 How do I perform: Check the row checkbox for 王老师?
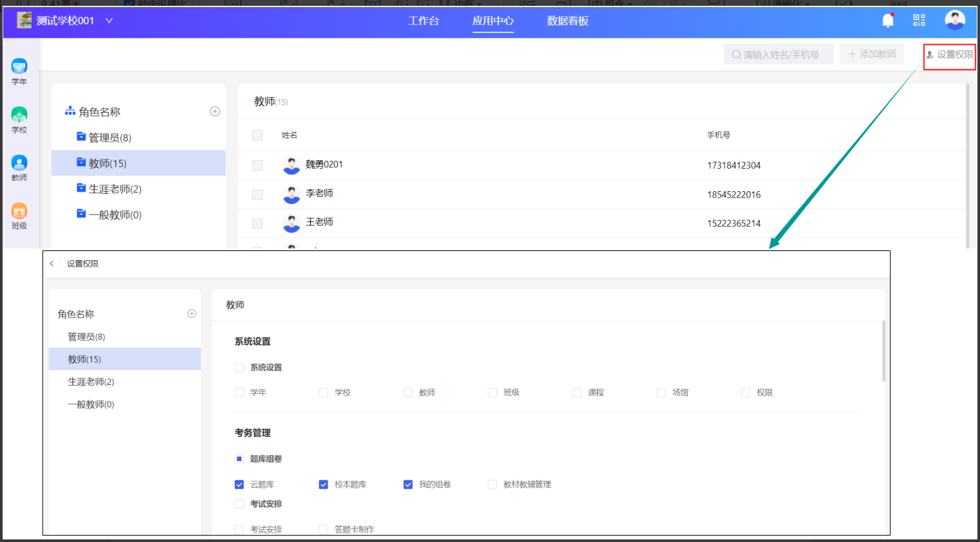pos(257,223)
